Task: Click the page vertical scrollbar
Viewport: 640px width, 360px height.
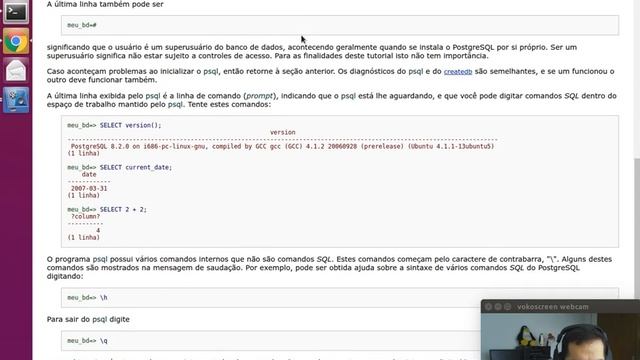Action: click(x=637, y=229)
